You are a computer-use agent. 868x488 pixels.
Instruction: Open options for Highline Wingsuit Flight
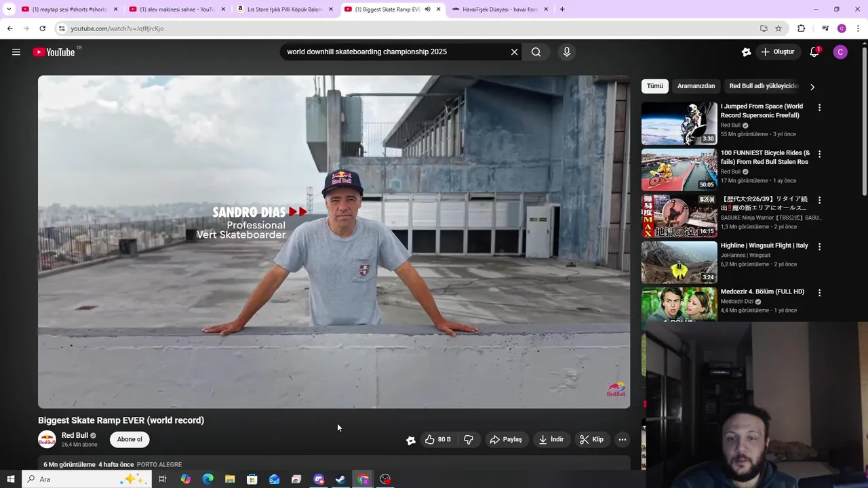click(x=819, y=246)
